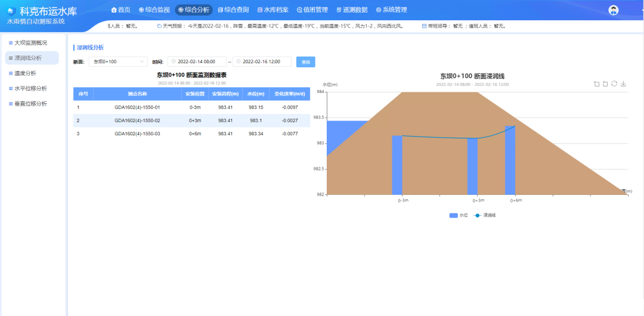
Task: Select the cell GDA1602(4)-1550-01
Action: tap(137, 108)
